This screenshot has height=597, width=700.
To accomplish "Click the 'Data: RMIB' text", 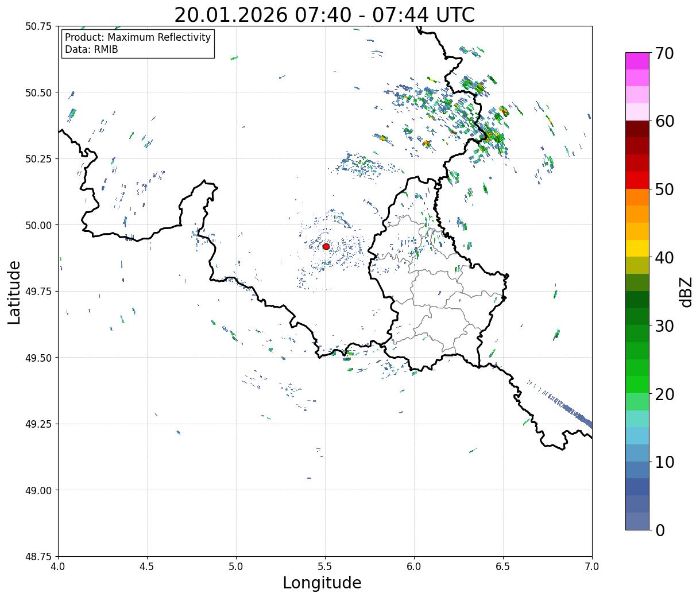I will (91, 49).
